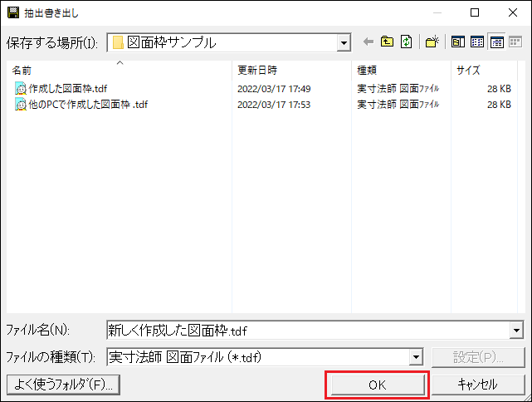The image size is (532, 402).
Task: Click the 28 KB size in the 17:53 row
Action: pyautogui.click(x=499, y=104)
